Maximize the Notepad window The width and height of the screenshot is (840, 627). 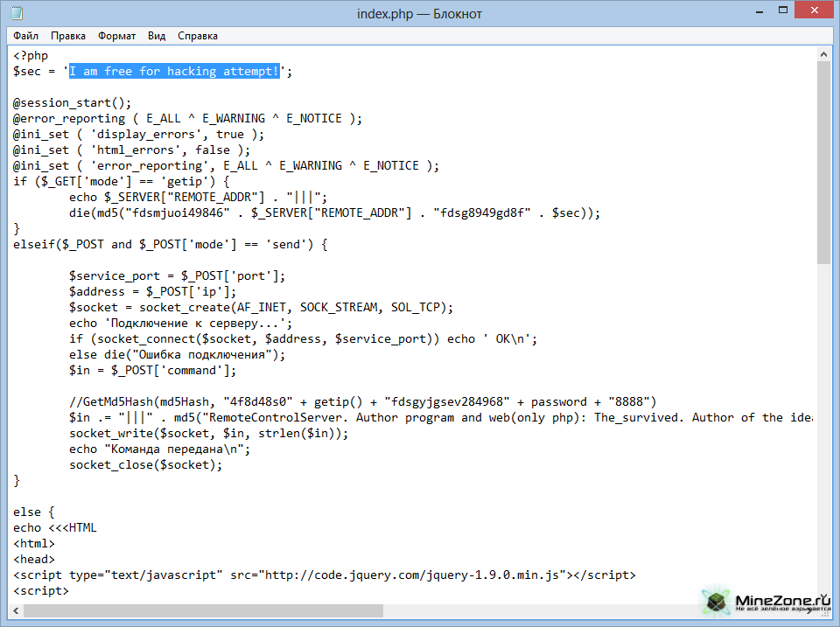765,12
